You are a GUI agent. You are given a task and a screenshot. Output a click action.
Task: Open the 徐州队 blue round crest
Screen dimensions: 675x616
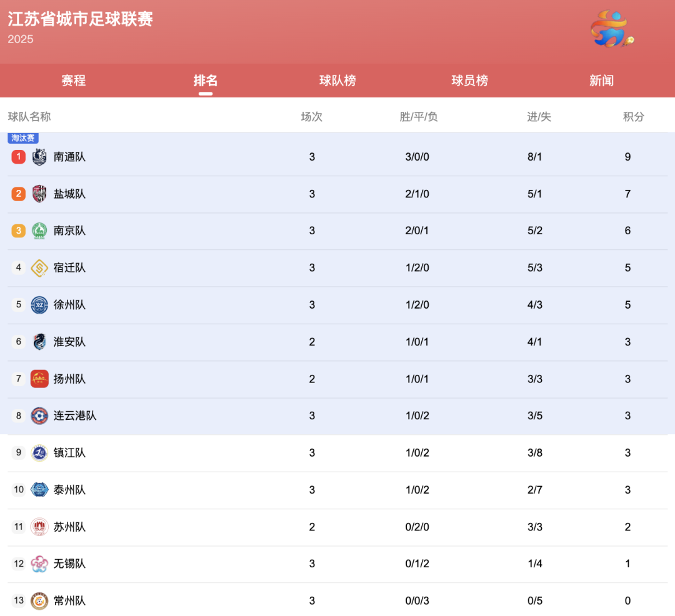pos(39,305)
